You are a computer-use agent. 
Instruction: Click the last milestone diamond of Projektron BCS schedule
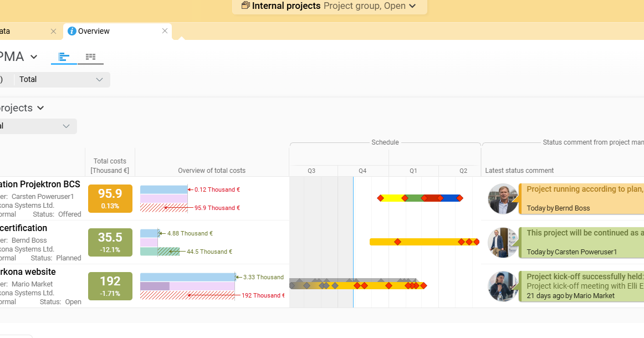(459, 198)
